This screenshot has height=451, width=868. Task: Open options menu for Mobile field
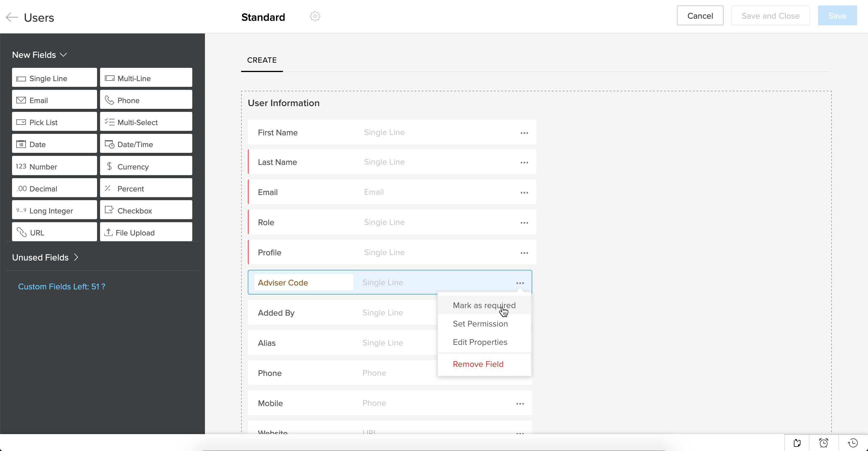520,403
